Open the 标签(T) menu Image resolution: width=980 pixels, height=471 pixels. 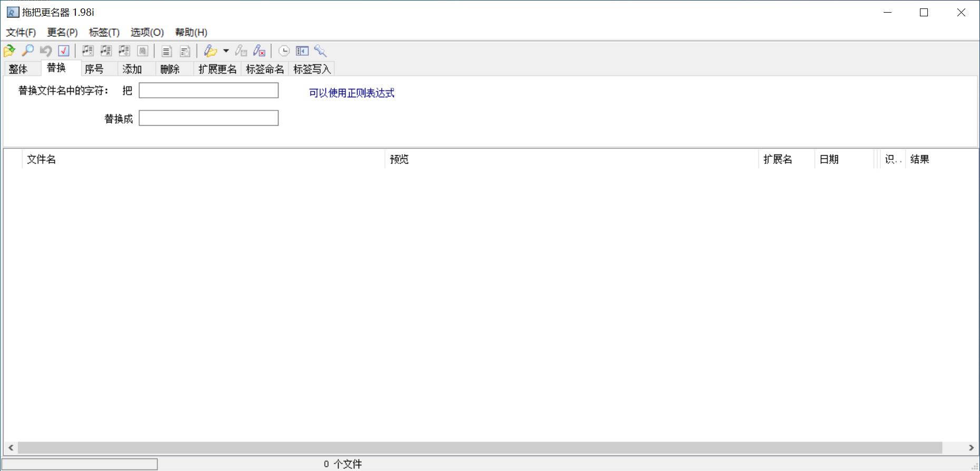(104, 33)
